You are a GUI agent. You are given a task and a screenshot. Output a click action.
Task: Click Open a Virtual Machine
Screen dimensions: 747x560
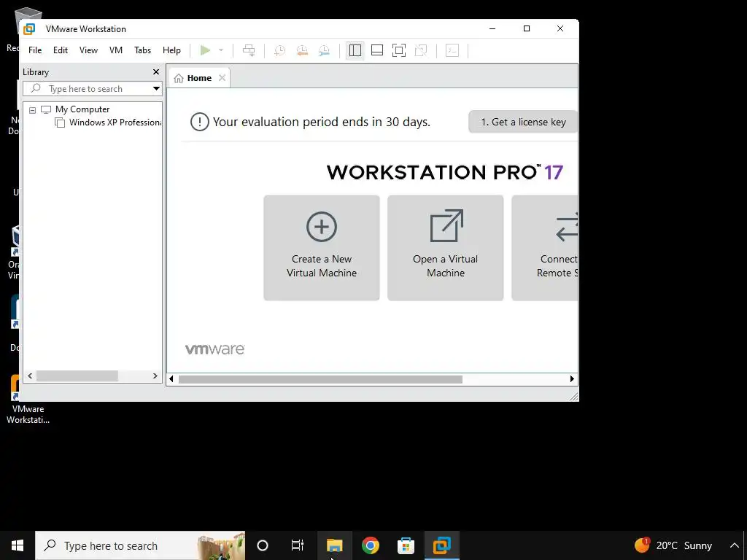tap(446, 248)
